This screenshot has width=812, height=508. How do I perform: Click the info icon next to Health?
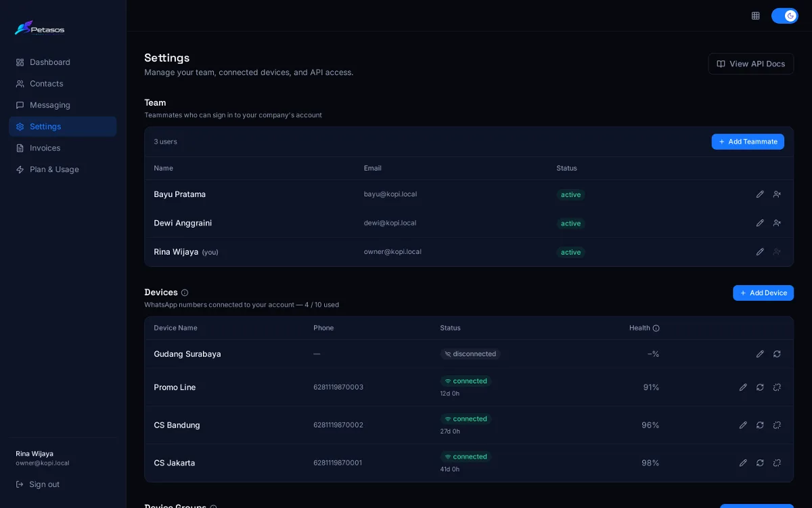656,328
